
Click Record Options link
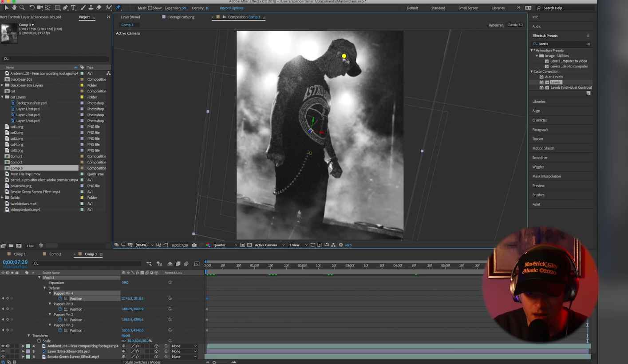(x=231, y=8)
